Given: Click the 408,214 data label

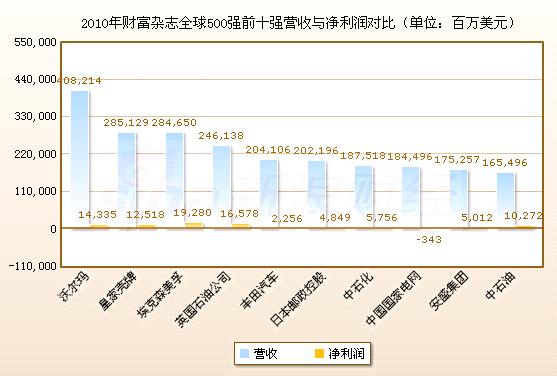Looking at the screenshot, I should click(x=79, y=81).
